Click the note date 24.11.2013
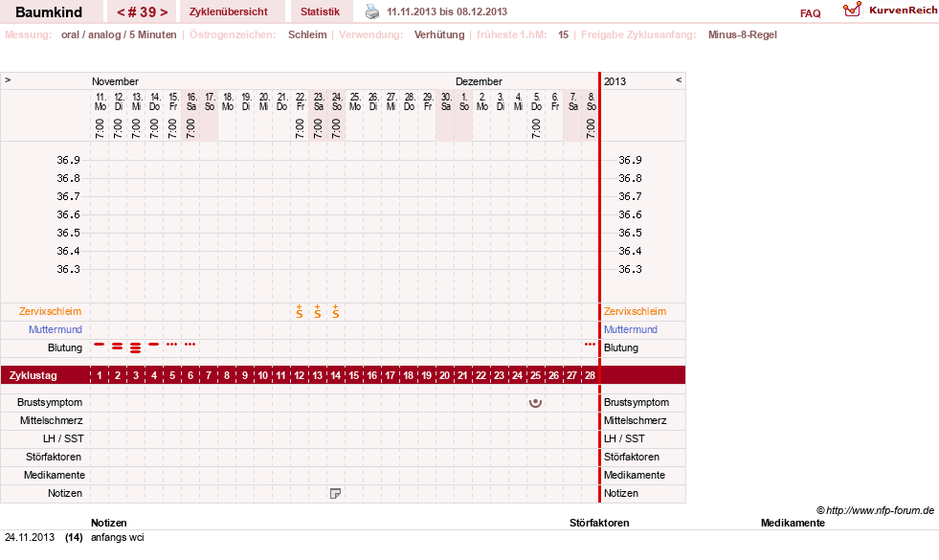This screenshot has width=939, height=560. click(30, 537)
